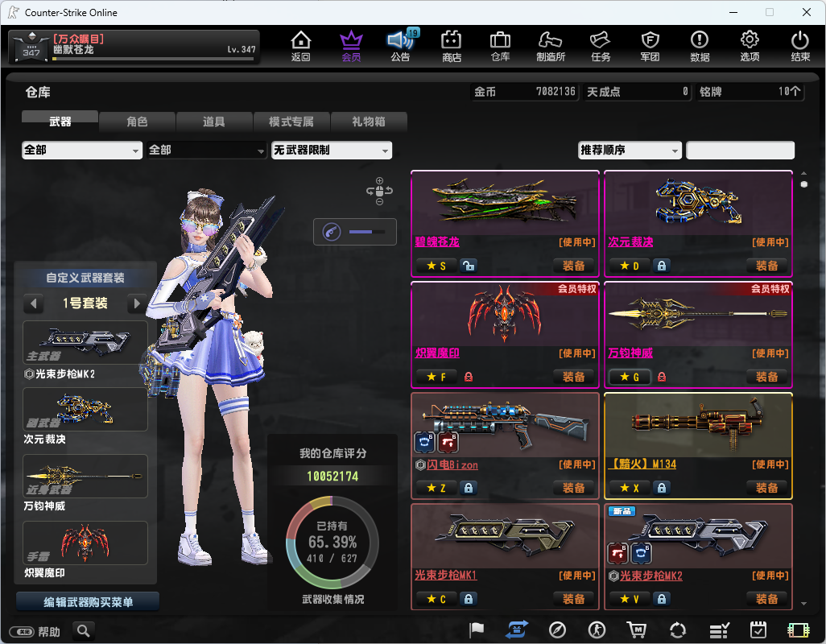Click the player rank badge 347 emblem
The image size is (826, 644).
31,47
